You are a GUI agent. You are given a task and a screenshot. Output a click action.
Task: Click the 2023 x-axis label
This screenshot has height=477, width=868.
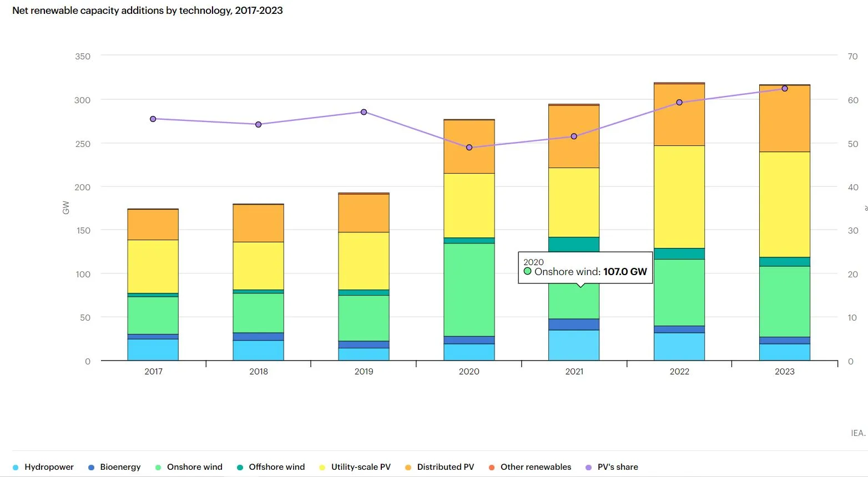785,372
